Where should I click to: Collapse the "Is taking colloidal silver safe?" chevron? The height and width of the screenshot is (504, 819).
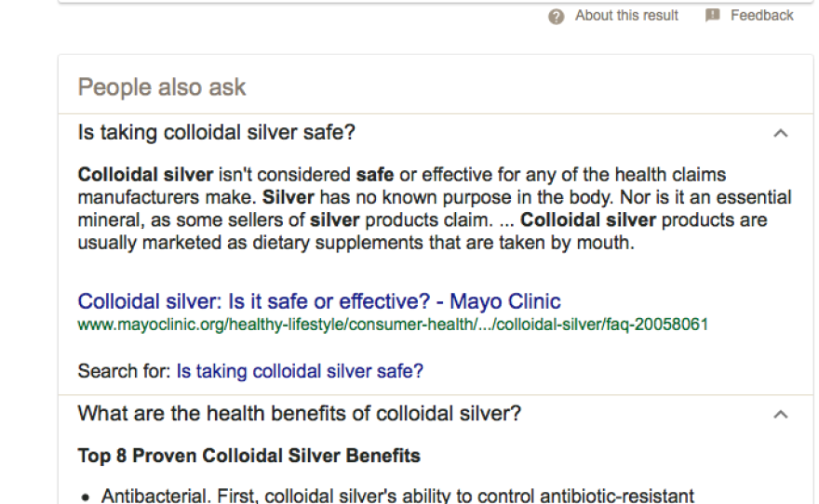point(781,134)
